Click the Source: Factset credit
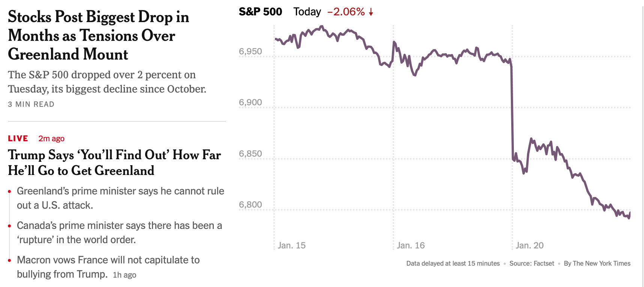This screenshot has height=287, width=644. (x=531, y=263)
